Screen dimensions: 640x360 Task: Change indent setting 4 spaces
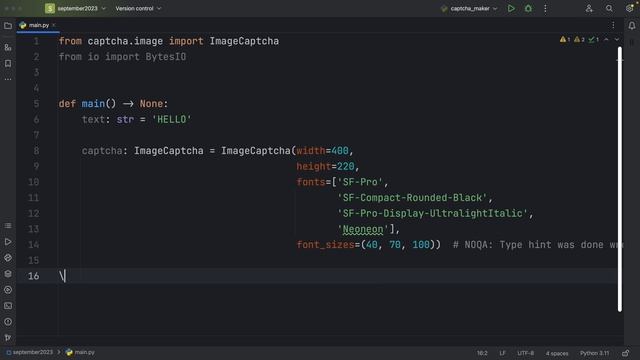[557, 353]
